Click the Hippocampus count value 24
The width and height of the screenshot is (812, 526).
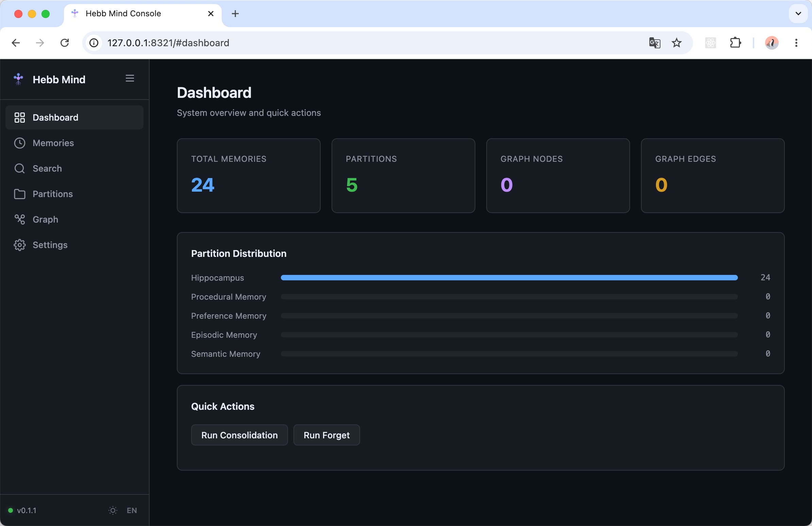click(765, 278)
